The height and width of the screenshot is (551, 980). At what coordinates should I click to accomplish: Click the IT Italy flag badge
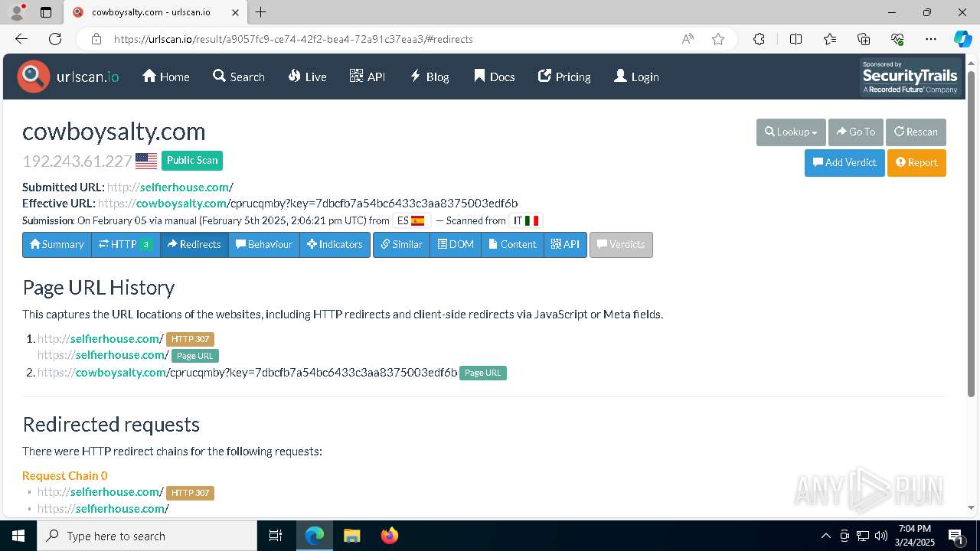[x=525, y=220]
